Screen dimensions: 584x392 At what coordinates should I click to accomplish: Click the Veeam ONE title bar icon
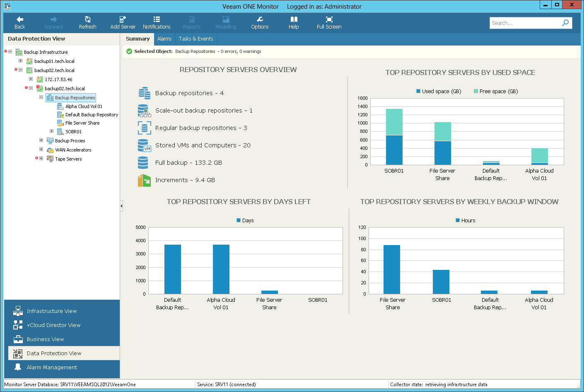(x=7, y=6)
